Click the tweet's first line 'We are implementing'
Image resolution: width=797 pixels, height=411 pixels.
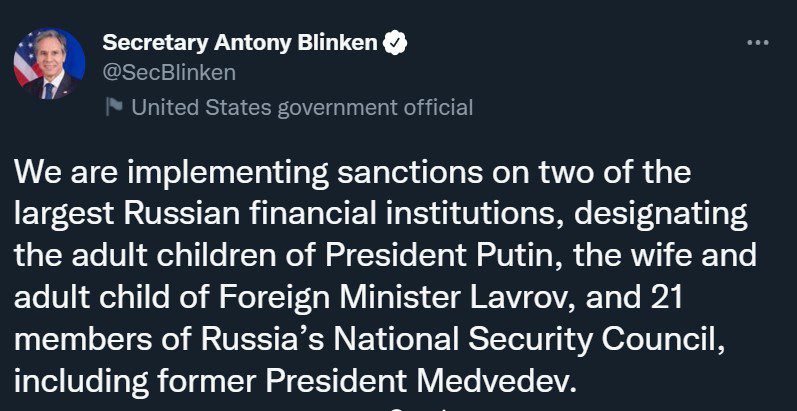click(x=172, y=173)
